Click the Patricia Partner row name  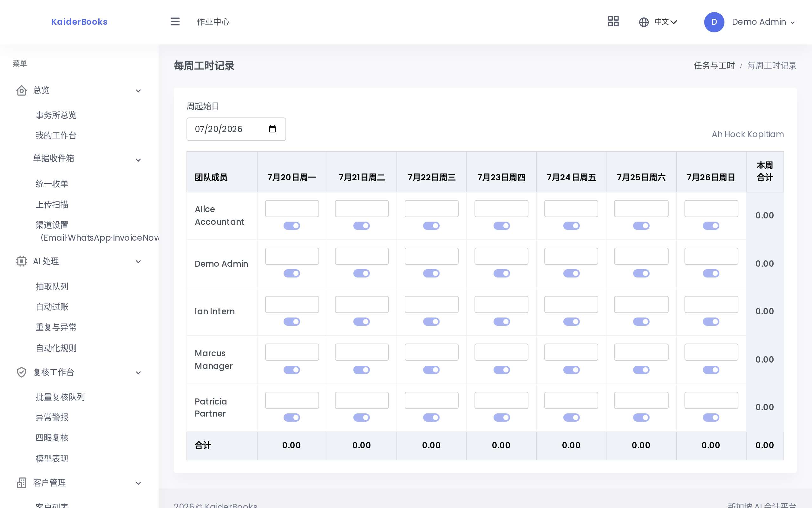(x=211, y=408)
